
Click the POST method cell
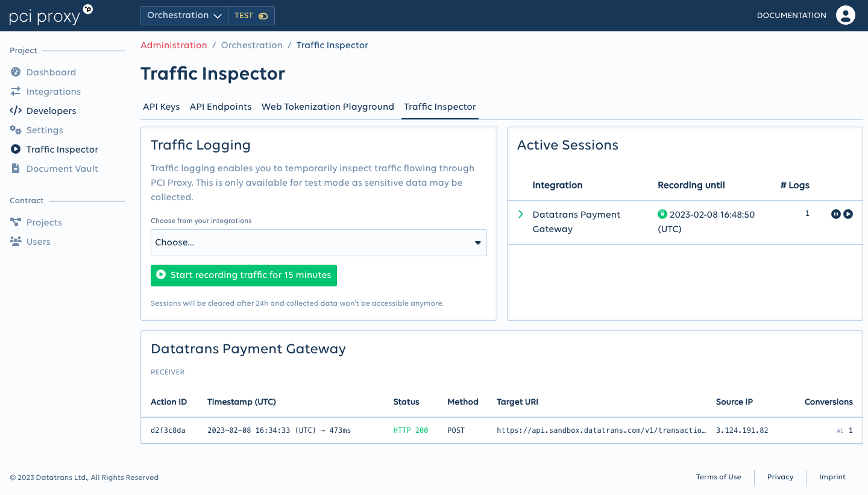pyautogui.click(x=456, y=430)
